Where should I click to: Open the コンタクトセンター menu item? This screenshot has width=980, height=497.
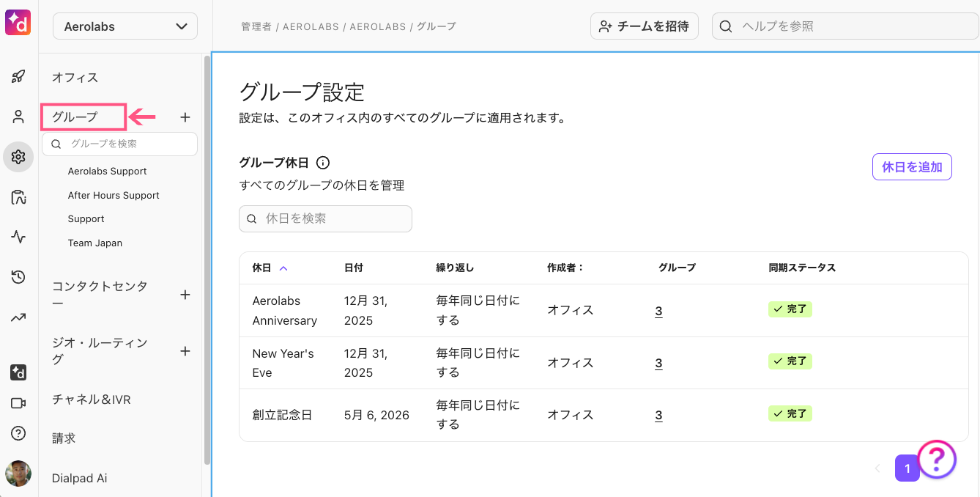100,295
